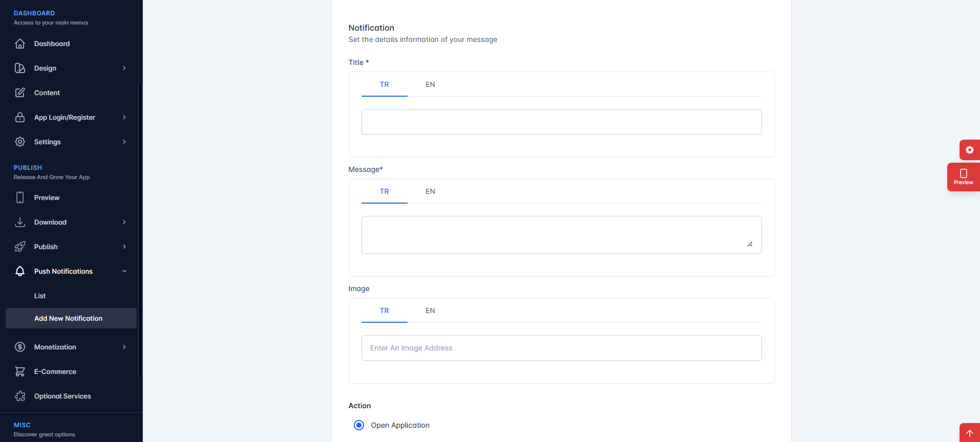Click the Settings gear icon in sidebar
This screenshot has height=442, width=980.
tap(20, 142)
